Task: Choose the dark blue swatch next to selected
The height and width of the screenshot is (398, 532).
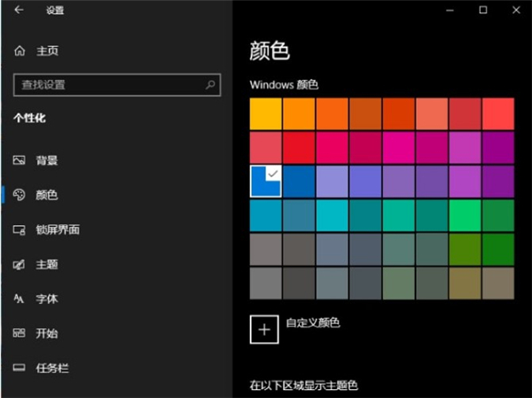Action: tap(299, 182)
